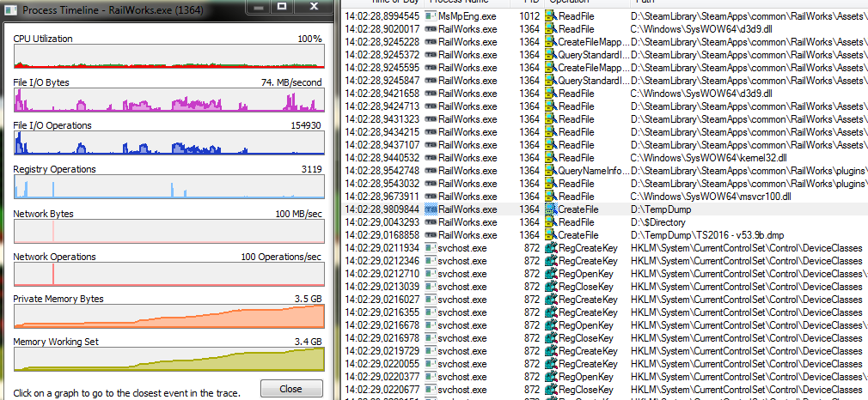
Task: Select the timestamp 14:02:29,0043293
Action: [x=382, y=222]
